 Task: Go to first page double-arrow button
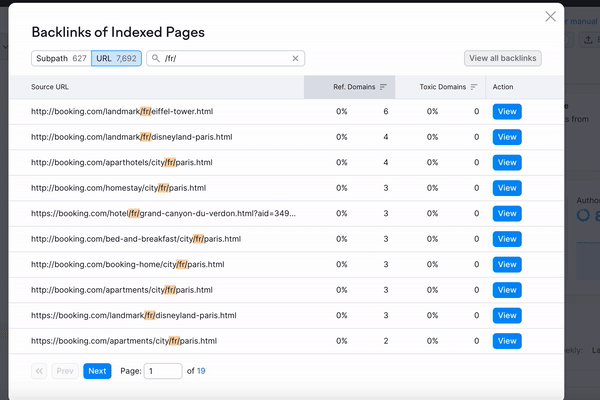pos(40,370)
